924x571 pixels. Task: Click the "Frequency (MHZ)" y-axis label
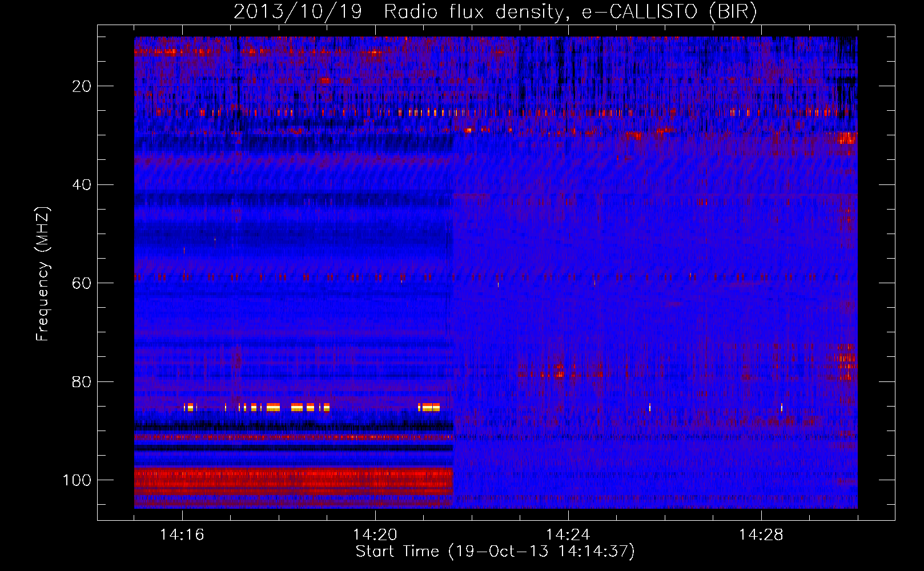coord(43,274)
